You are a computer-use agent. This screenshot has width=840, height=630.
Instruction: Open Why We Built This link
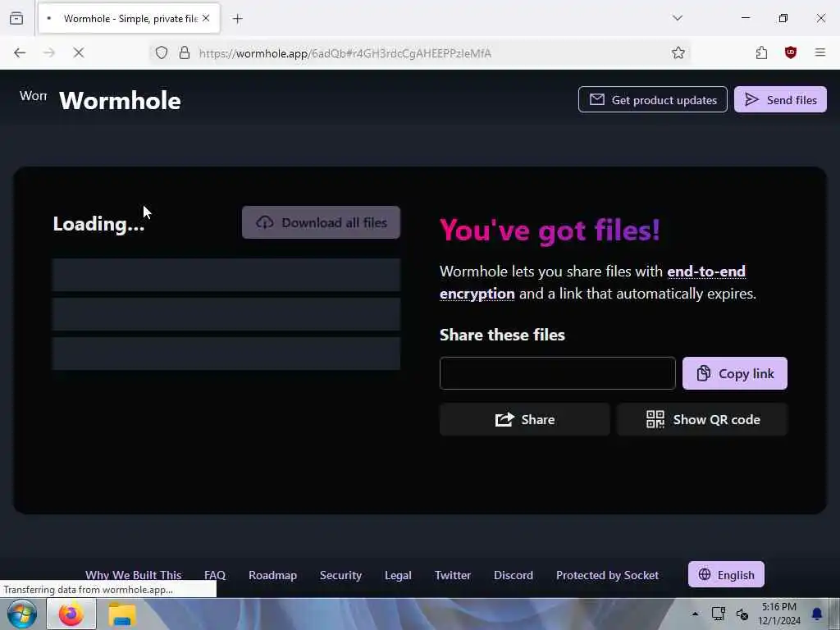134,575
